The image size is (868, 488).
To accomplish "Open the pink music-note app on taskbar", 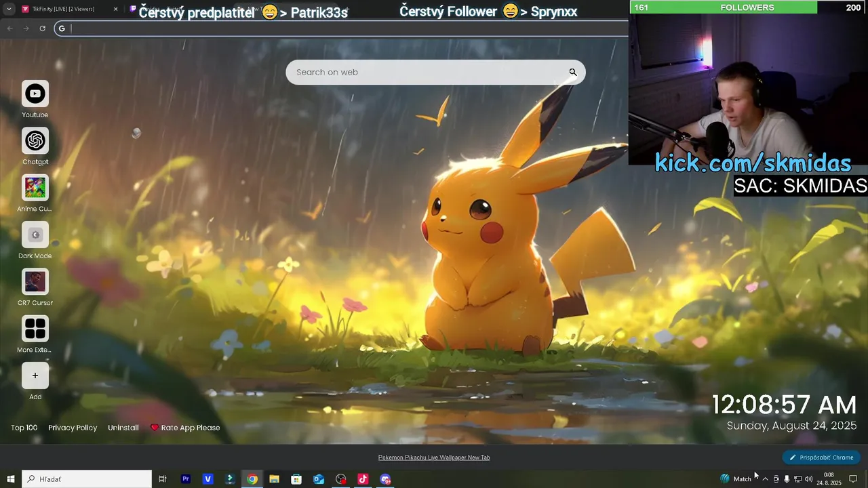I will pyautogui.click(x=363, y=479).
